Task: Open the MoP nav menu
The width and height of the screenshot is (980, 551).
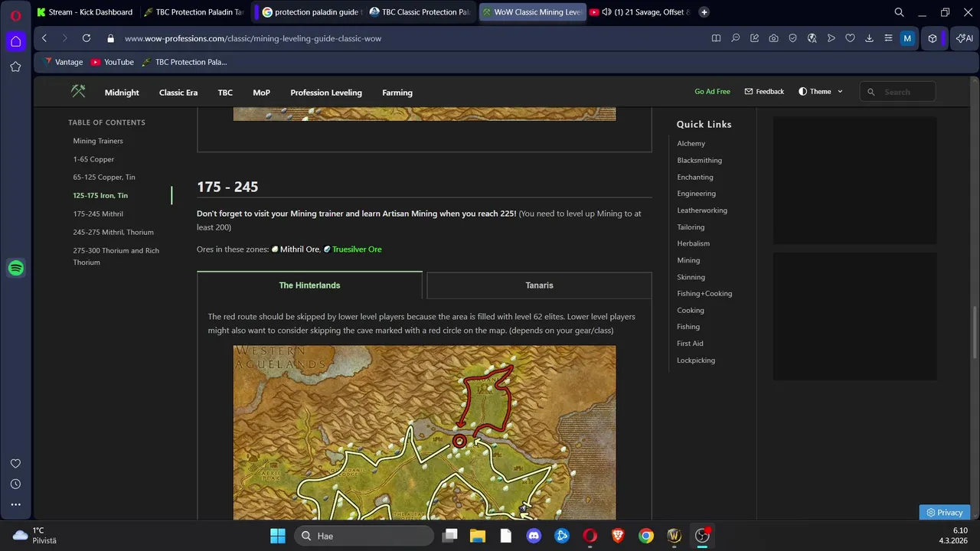Action: [x=261, y=93]
